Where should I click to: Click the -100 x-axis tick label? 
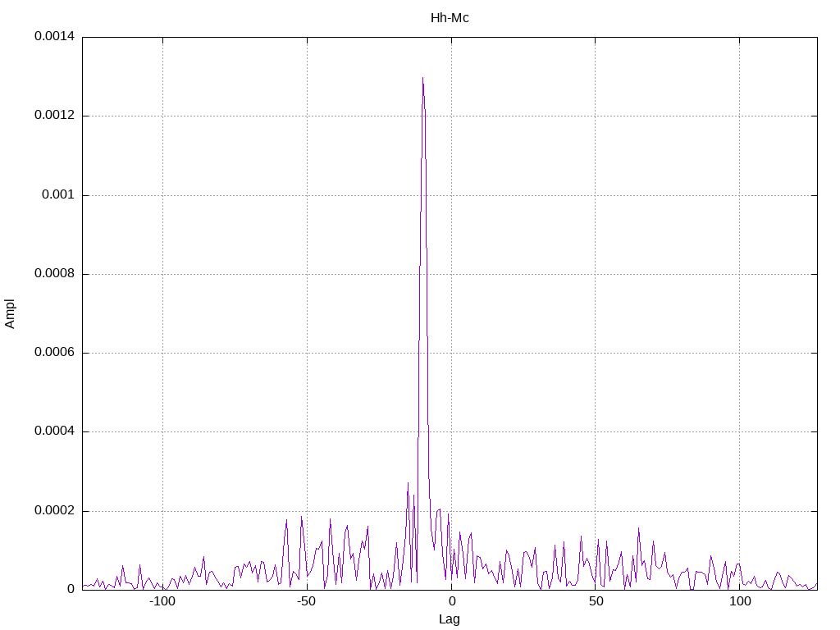[x=162, y=601]
